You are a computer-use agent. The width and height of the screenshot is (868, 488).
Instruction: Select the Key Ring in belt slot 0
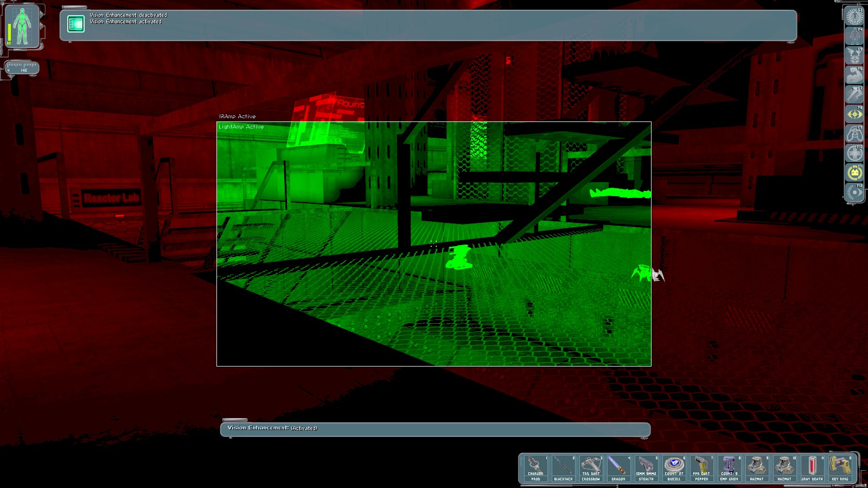coord(840,468)
